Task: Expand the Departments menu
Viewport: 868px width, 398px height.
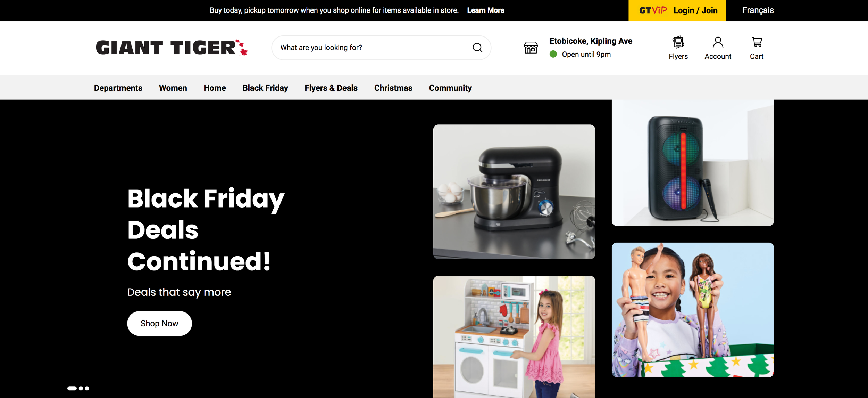Action: [x=118, y=88]
